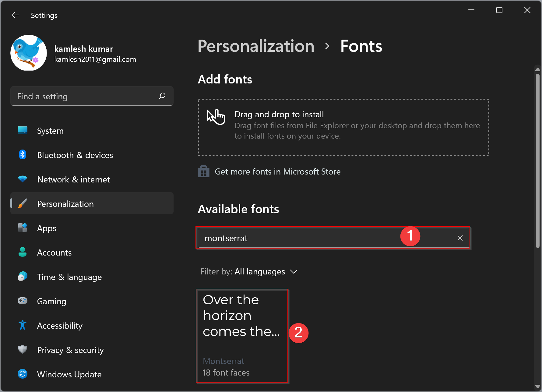Click the Windows Update sync icon

click(x=23, y=374)
